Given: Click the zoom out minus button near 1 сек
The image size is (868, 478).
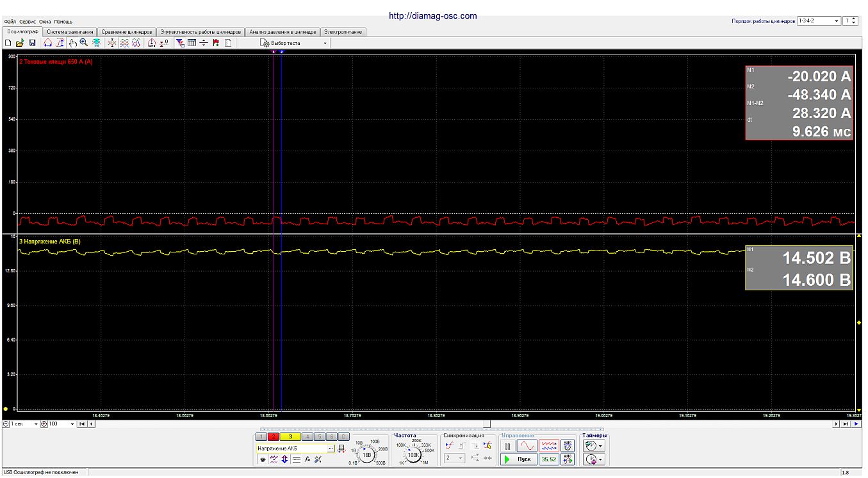Looking at the screenshot, I should tap(6, 424).
